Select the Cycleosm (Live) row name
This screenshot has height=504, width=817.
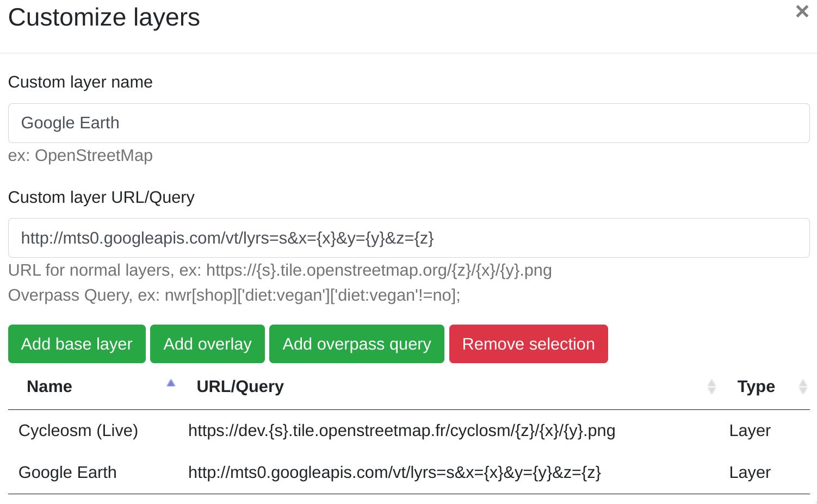78,431
